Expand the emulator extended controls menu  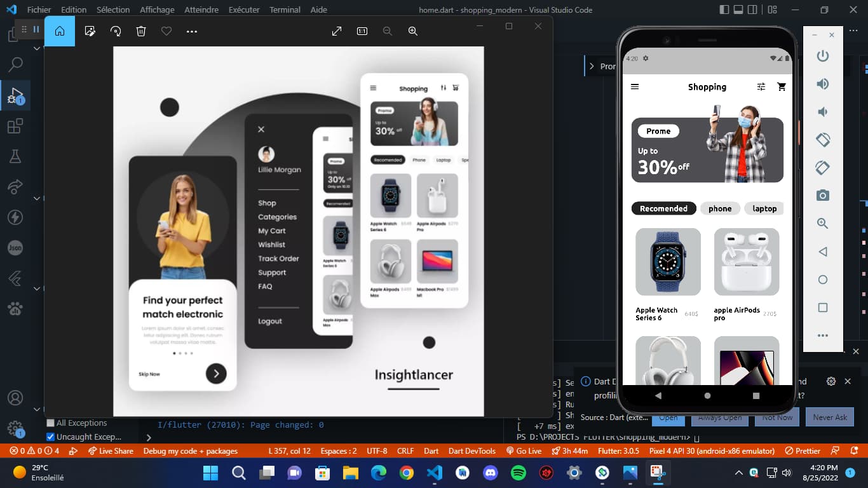point(823,335)
